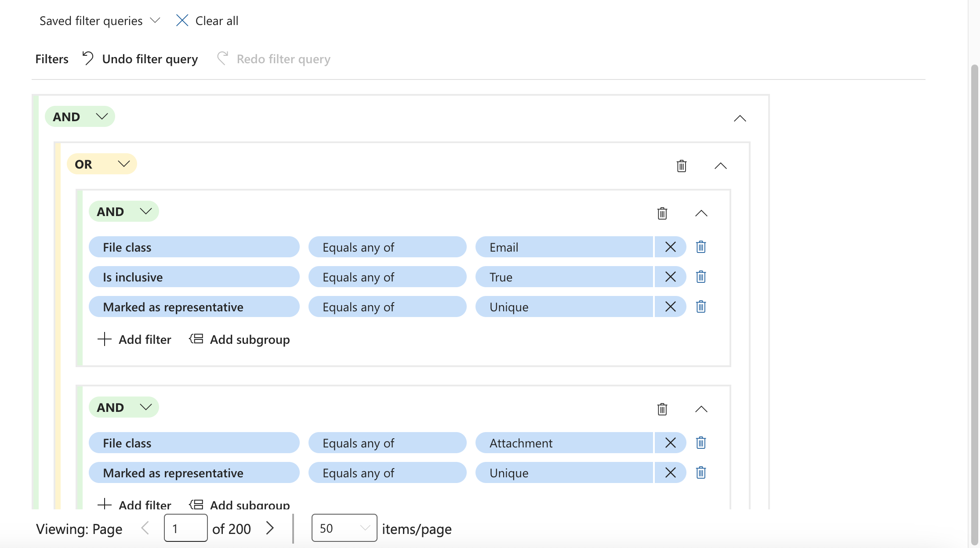The image size is (980, 548).
Task: Open the OR operator dropdown
Action: click(102, 164)
